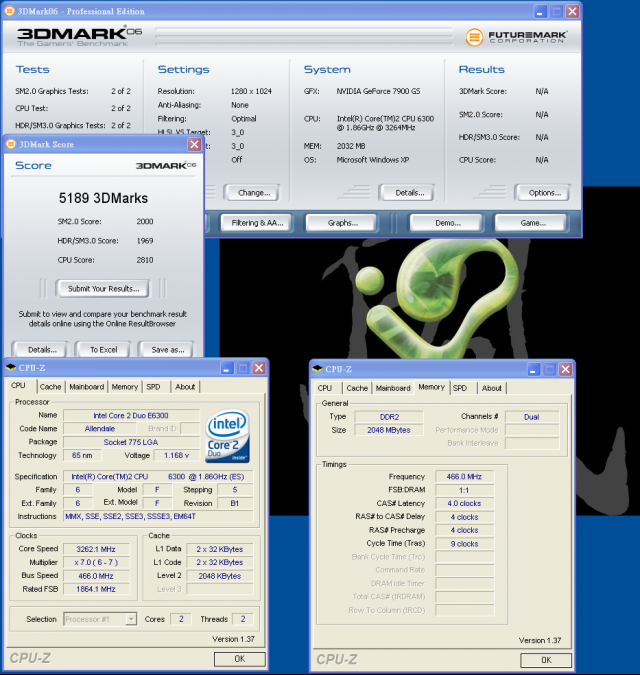640x675 pixels.
Task: Close the right CPU-Z memory window
Action: point(566,369)
